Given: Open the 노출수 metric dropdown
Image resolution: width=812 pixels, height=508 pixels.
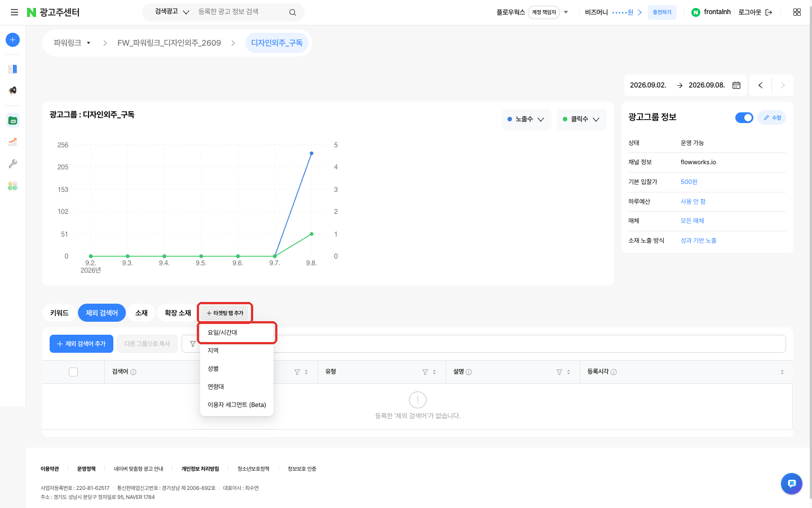Looking at the screenshot, I should pyautogui.click(x=526, y=119).
